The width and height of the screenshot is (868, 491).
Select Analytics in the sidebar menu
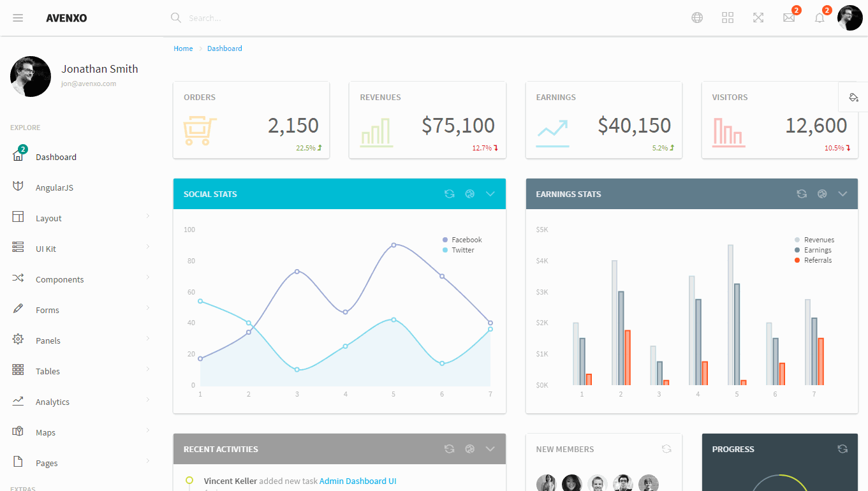pyautogui.click(x=52, y=402)
